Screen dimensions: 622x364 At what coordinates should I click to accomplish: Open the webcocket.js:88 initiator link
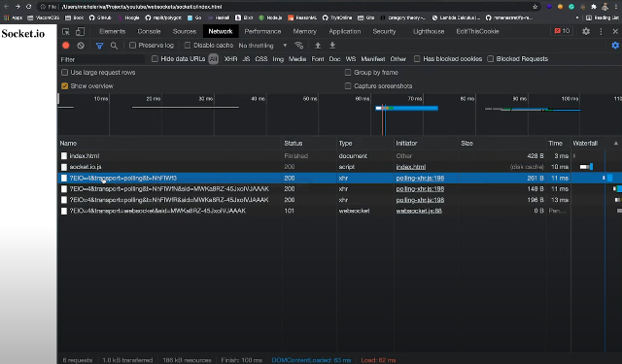coord(419,211)
